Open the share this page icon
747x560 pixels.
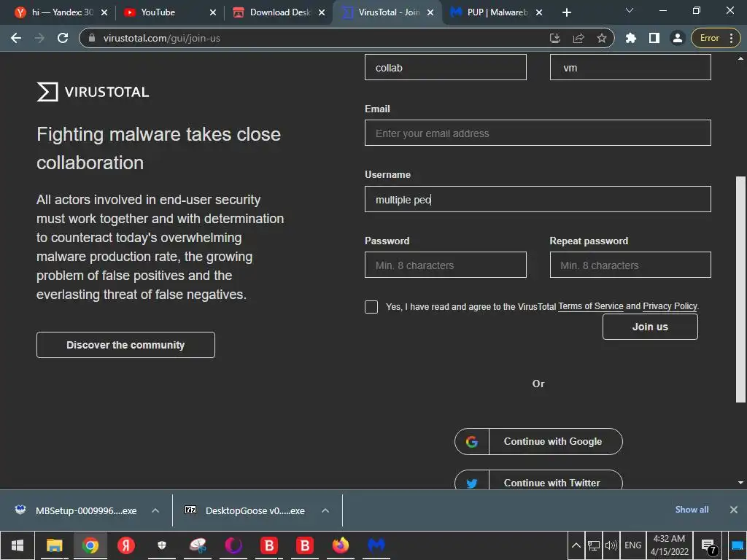578,38
